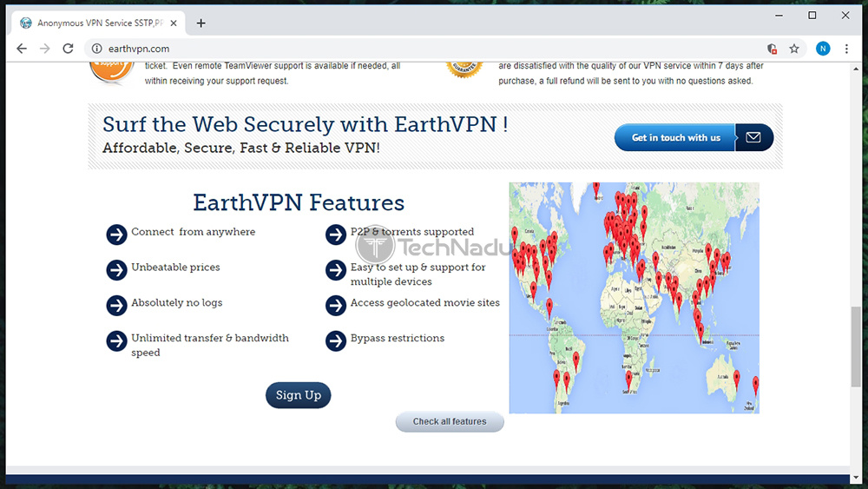Click the 'Unbeatable prices' text

(175, 268)
